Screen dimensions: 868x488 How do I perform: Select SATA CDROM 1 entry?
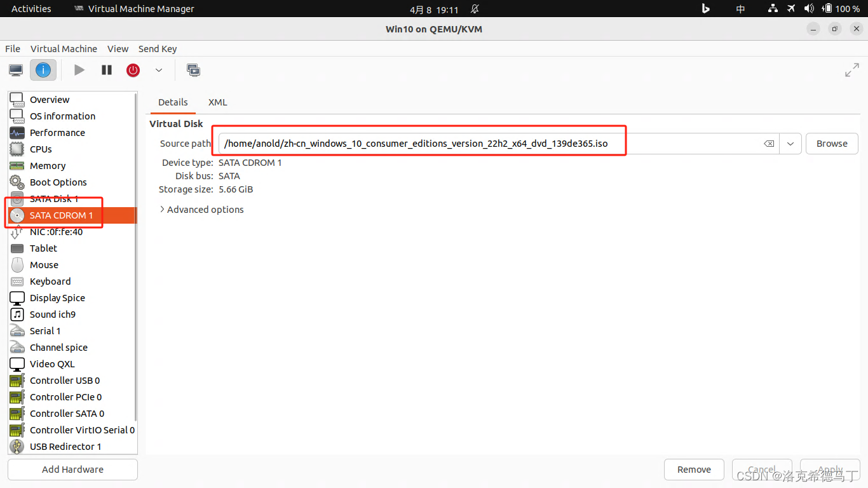click(x=72, y=215)
